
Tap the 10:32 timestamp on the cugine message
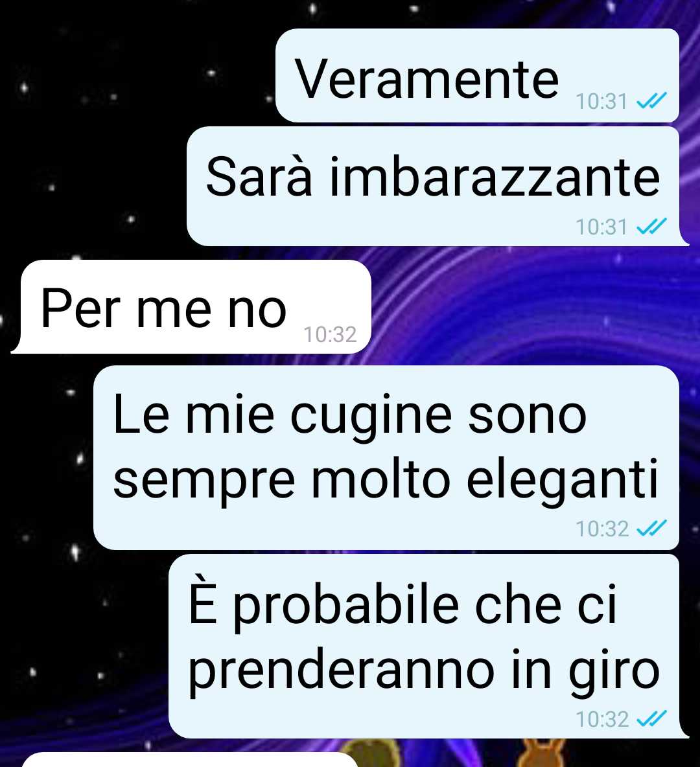pos(601,529)
